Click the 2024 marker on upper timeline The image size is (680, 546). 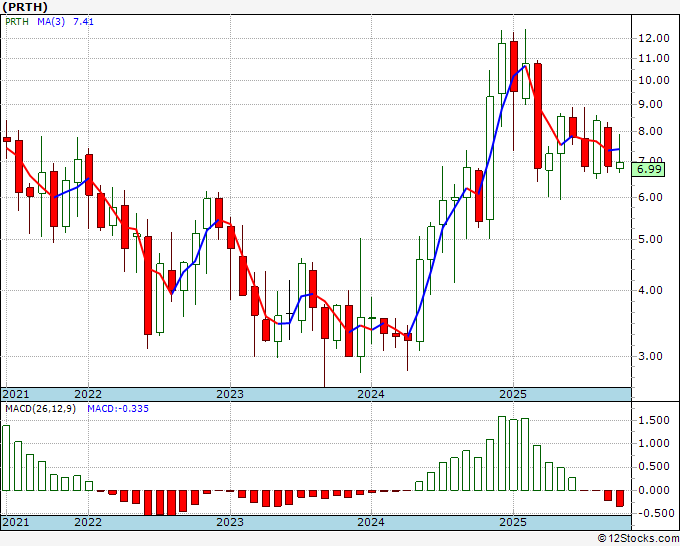pyautogui.click(x=371, y=394)
